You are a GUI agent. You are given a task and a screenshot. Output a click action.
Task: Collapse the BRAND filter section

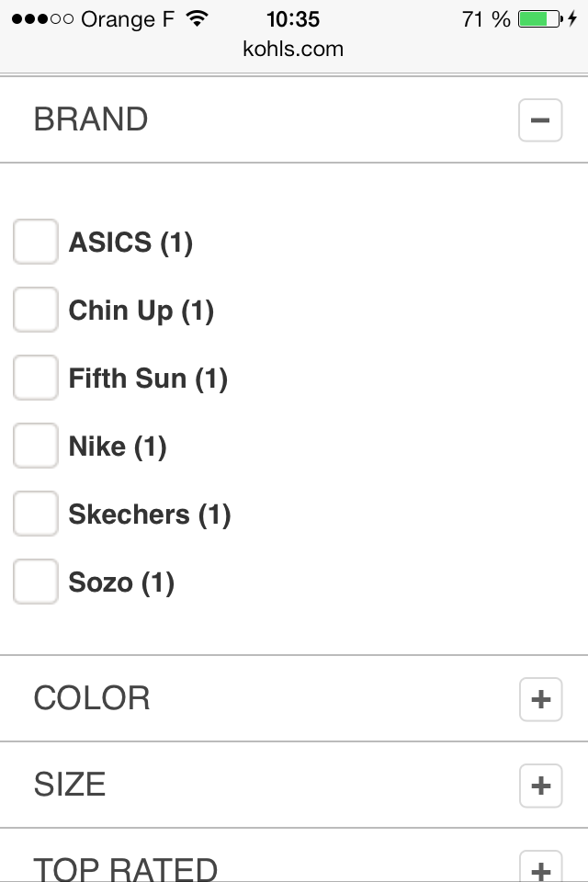pos(539,119)
